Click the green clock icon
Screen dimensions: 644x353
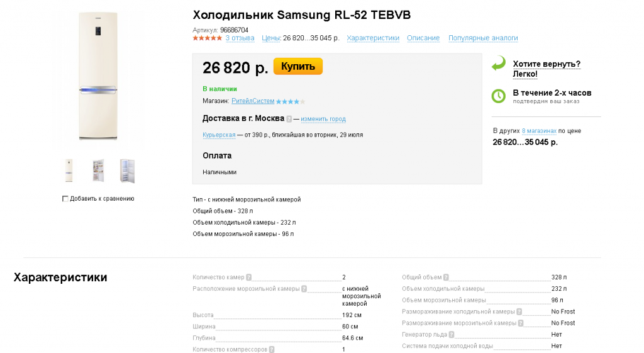click(x=498, y=96)
